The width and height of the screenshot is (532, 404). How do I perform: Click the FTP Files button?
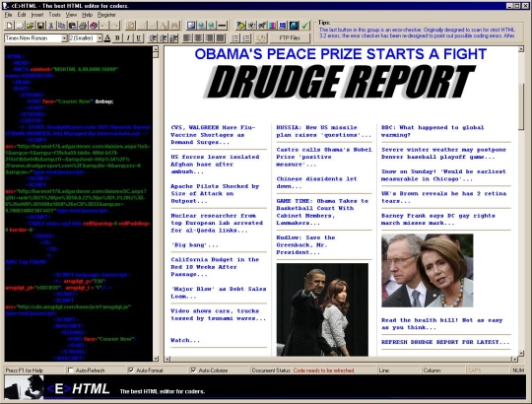290,38
